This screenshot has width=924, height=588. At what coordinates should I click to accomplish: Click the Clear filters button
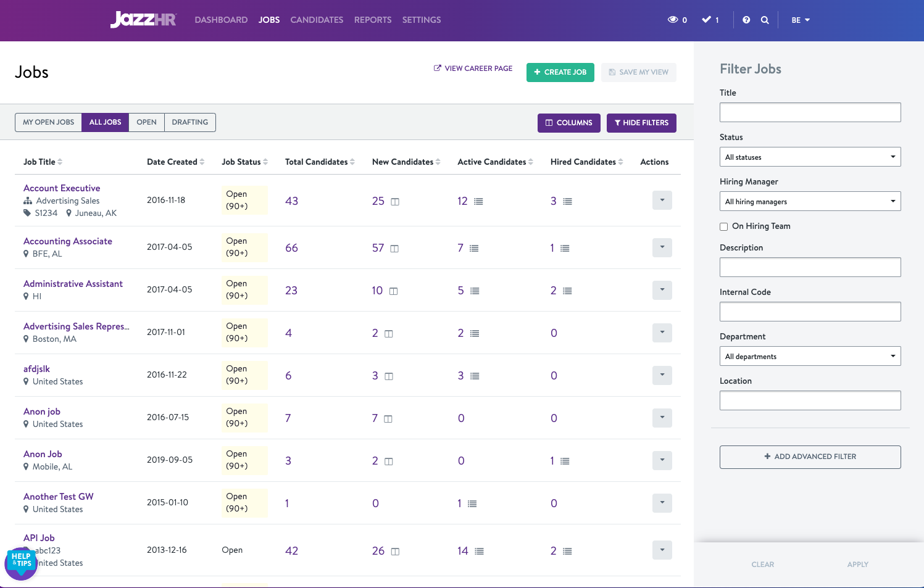tap(762, 565)
